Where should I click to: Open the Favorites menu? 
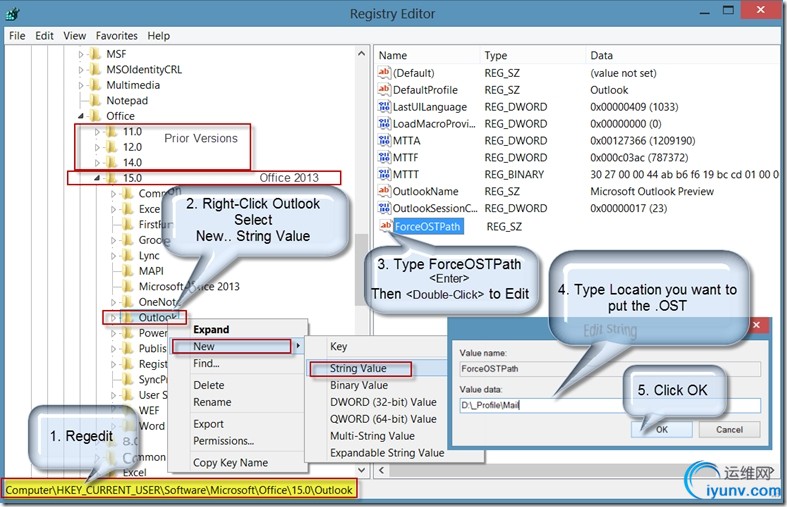point(116,36)
